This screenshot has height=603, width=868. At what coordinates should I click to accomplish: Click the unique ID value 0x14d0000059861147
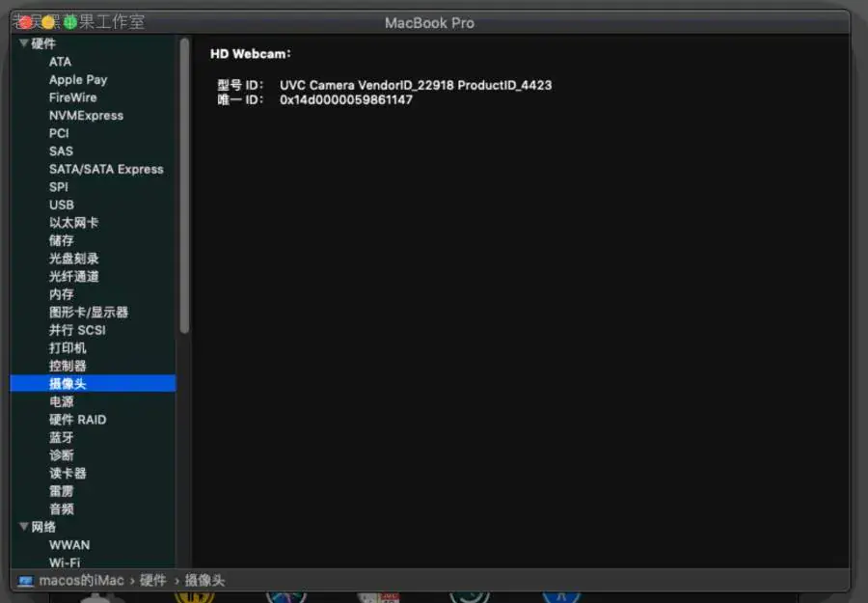tap(346, 99)
